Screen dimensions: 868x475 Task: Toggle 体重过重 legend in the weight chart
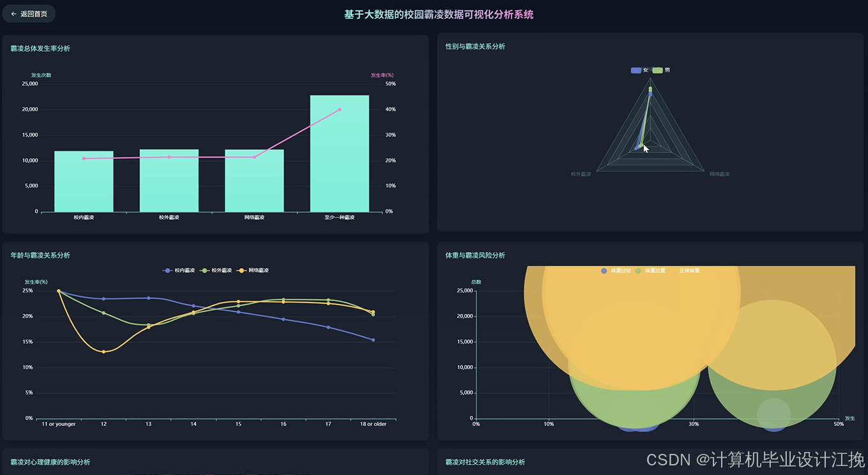pyautogui.click(x=650, y=271)
